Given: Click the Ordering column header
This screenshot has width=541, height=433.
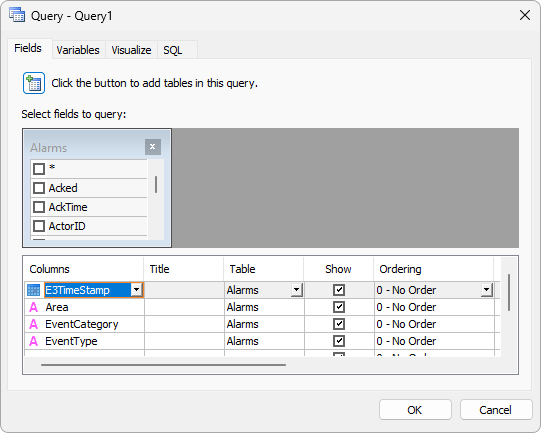Looking at the screenshot, I should [x=434, y=269].
